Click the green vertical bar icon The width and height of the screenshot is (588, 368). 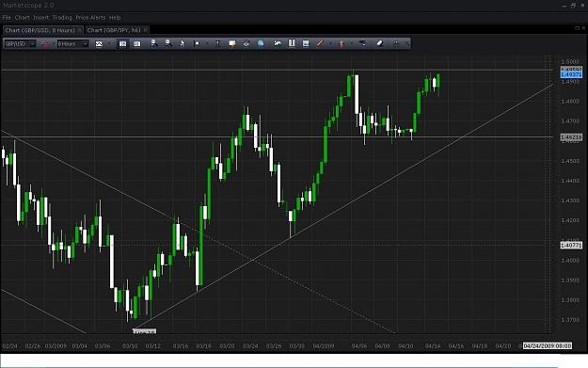tap(217, 44)
